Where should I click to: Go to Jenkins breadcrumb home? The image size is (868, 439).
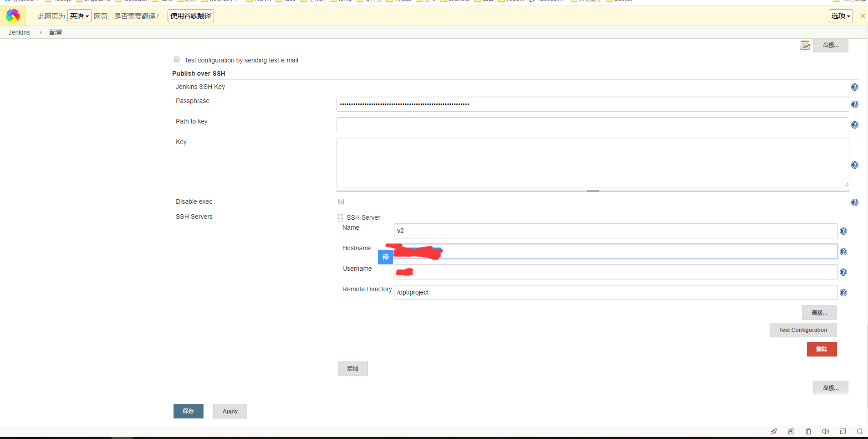(x=19, y=32)
